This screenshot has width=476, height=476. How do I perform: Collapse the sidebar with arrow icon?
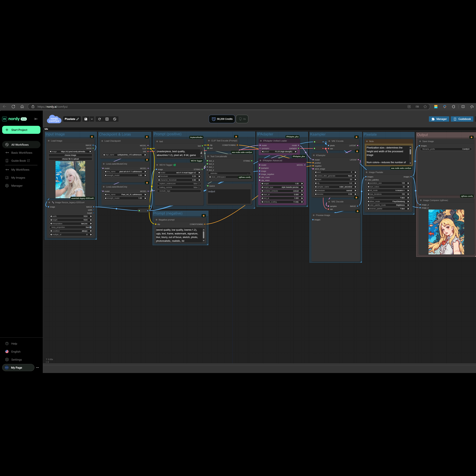[36, 119]
